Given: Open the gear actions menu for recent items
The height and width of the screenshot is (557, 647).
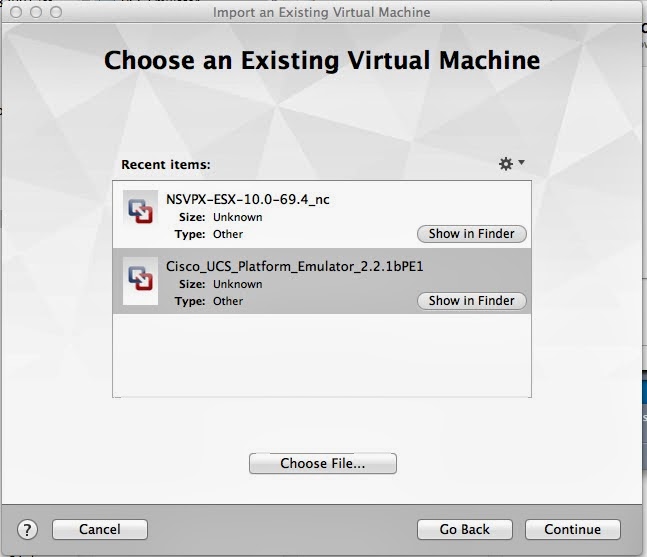Looking at the screenshot, I should click(511, 164).
